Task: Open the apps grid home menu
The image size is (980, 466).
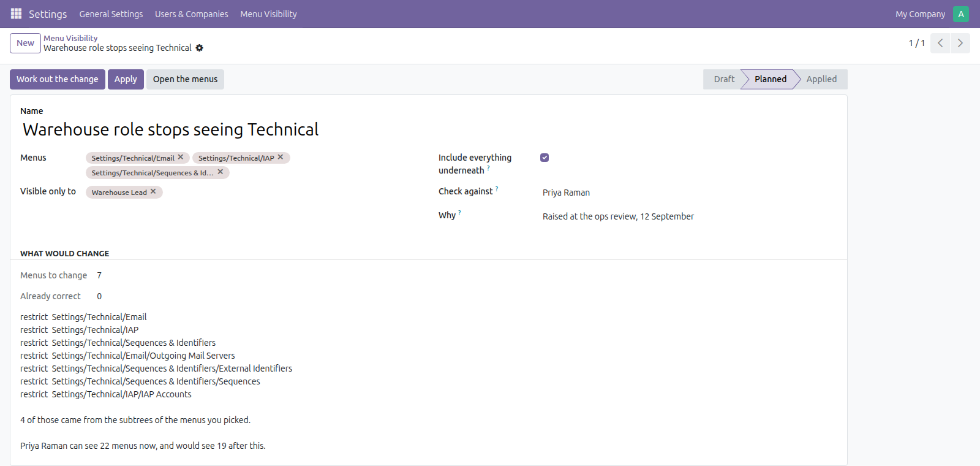Action: pyautogui.click(x=16, y=13)
